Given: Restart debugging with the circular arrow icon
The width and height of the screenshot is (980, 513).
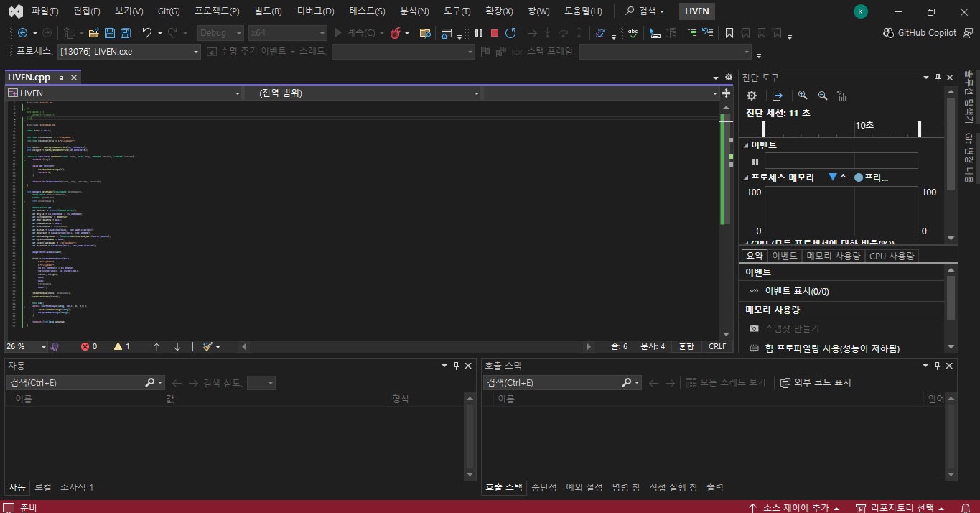Looking at the screenshot, I should (x=510, y=33).
